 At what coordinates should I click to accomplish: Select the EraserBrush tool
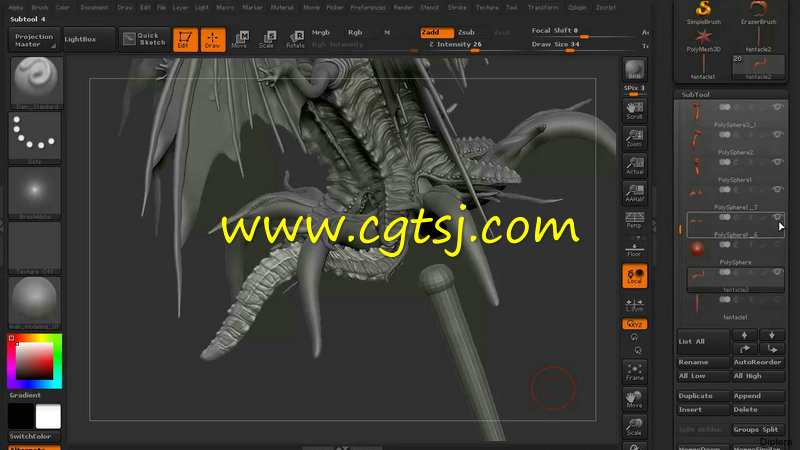[758, 13]
